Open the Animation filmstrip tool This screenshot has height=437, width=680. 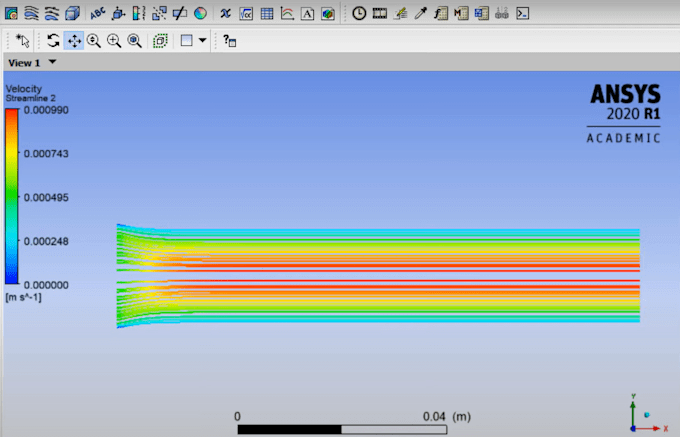coord(379,13)
